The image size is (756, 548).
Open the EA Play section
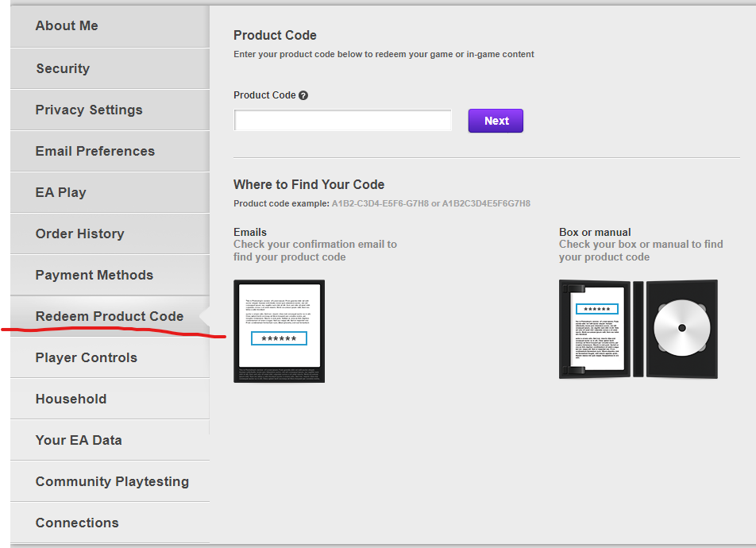[110, 192]
